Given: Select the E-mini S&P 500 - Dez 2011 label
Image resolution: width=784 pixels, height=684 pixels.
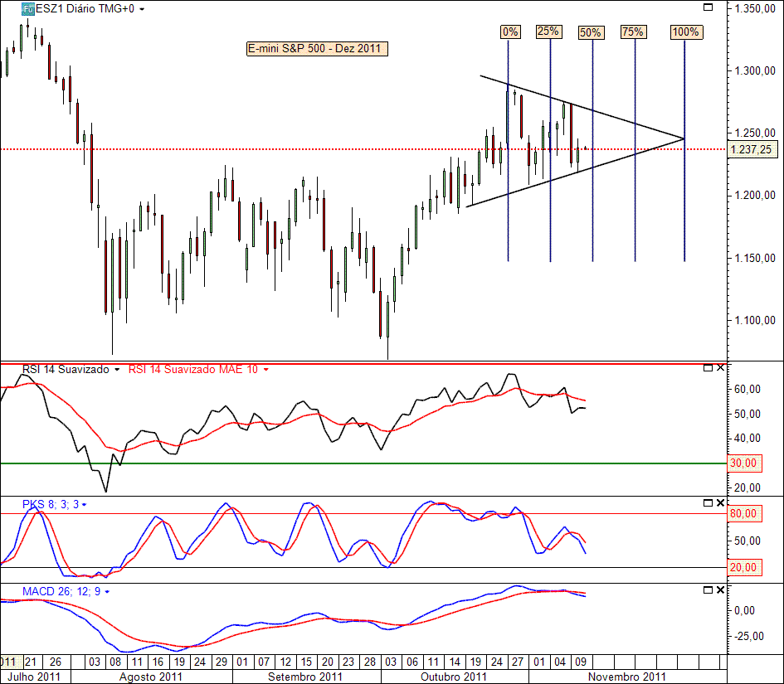Looking at the screenshot, I should pos(317,48).
